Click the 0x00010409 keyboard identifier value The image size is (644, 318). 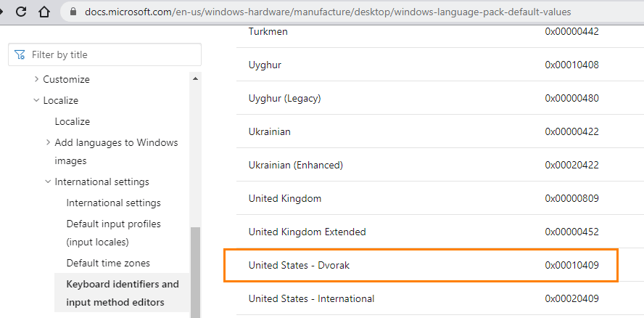click(x=571, y=266)
